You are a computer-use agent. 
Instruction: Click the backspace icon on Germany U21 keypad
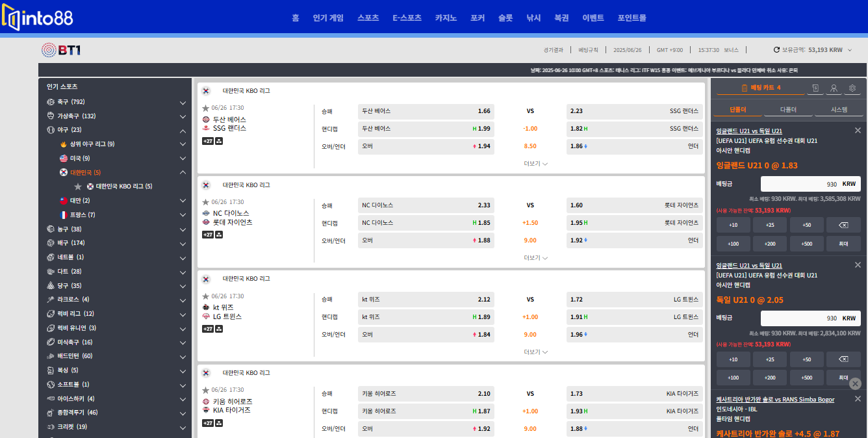tap(843, 359)
